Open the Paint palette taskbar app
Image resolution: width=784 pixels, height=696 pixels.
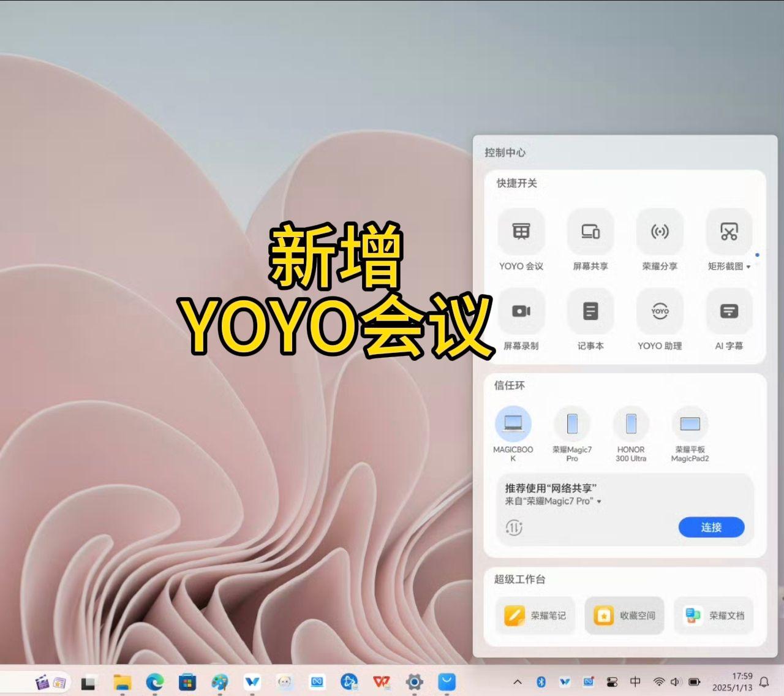(x=220, y=682)
